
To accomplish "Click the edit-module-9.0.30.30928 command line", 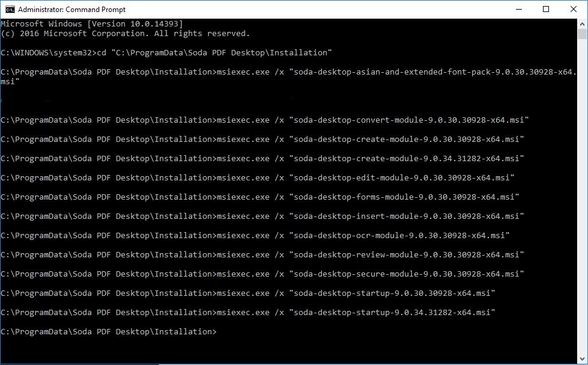I will tap(258, 177).
